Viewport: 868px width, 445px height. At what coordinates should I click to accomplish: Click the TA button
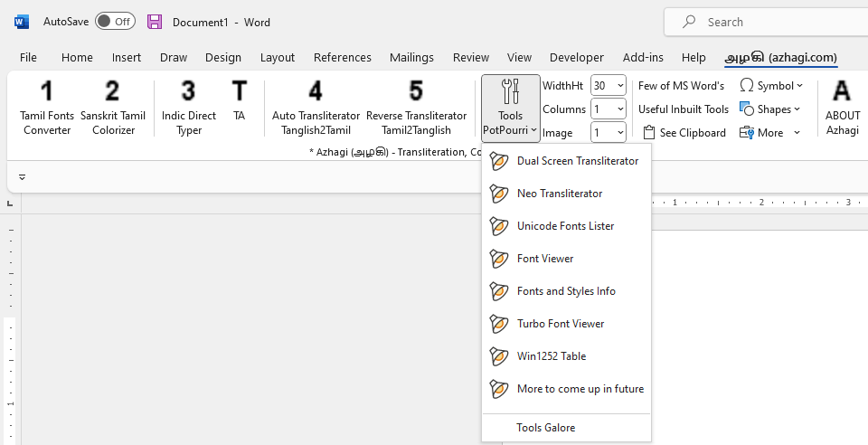click(239, 100)
